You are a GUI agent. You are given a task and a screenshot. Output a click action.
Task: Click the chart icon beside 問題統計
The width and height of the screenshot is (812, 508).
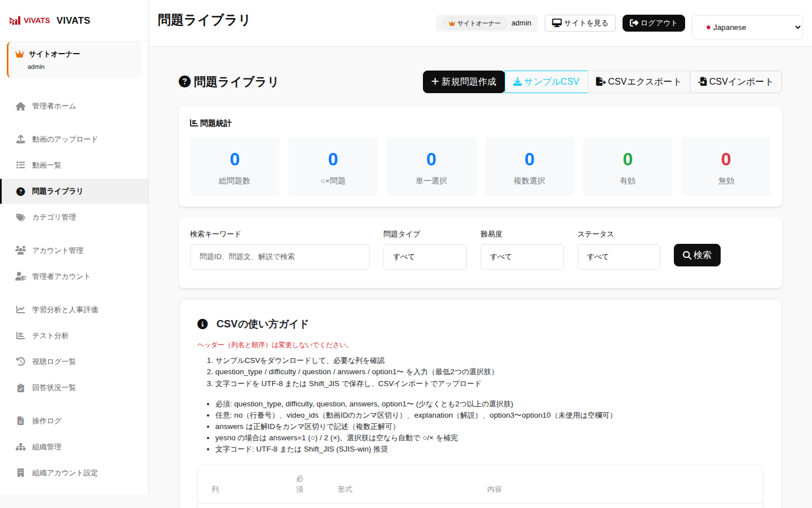tap(194, 123)
